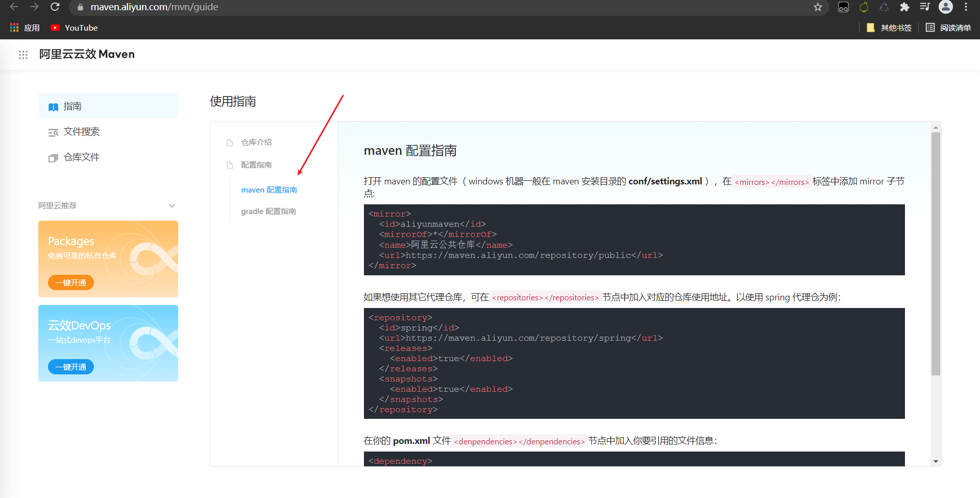Open the media playlist icon in the toolbar

point(925,7)
